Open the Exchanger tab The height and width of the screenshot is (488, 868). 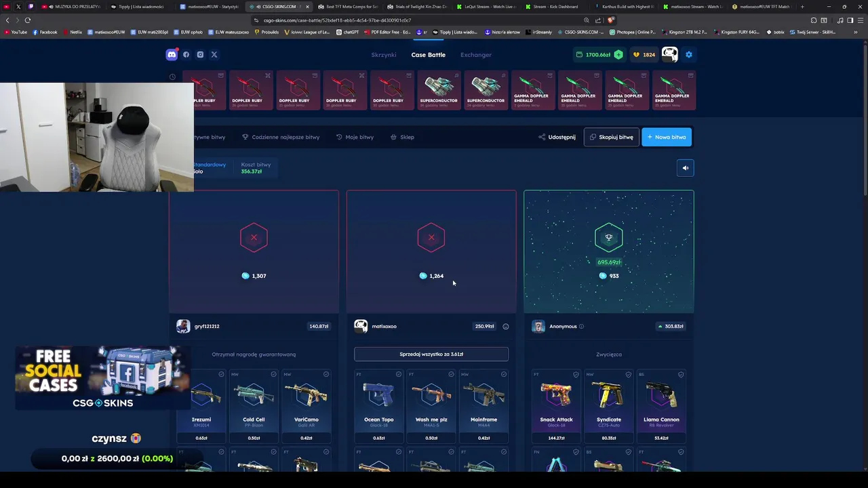476,54
